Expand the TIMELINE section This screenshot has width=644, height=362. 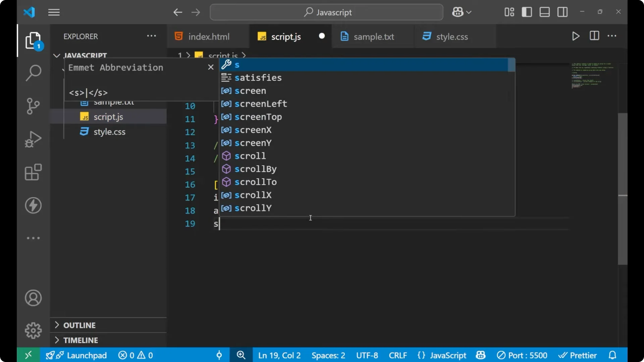[x=81, y=340]
